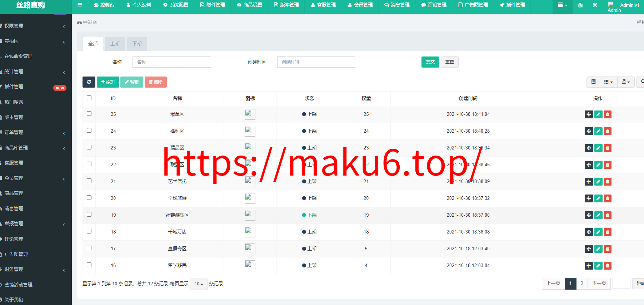Check the box for row ID 16
The width and height of the screenshot is (644, 305).
click(x=89, y=265)
